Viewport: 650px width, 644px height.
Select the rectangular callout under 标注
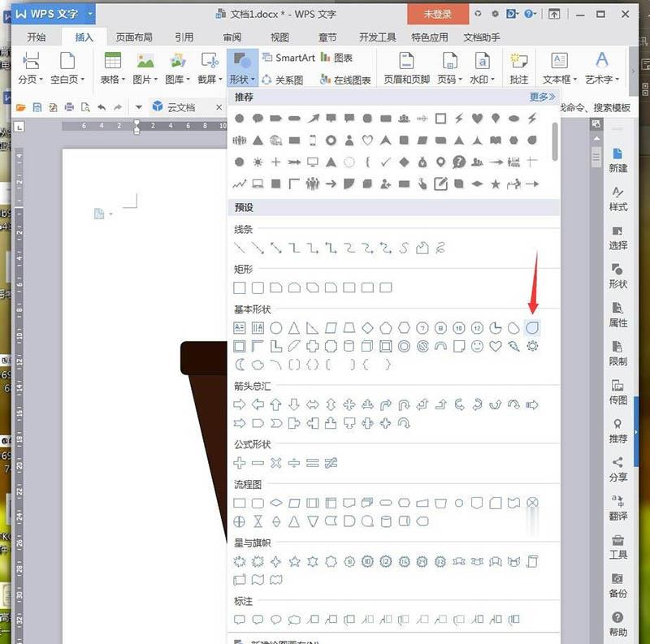point(240,620)
